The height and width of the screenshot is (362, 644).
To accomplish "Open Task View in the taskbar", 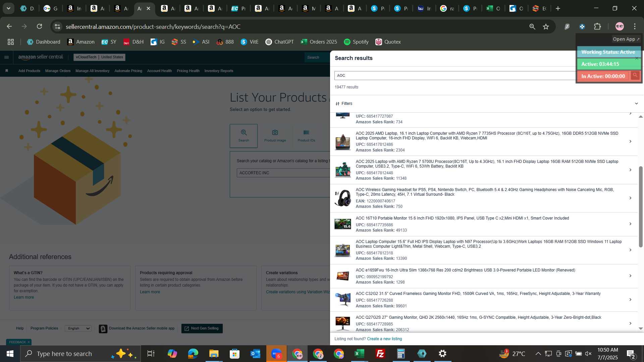I will (x=151, y=354).
